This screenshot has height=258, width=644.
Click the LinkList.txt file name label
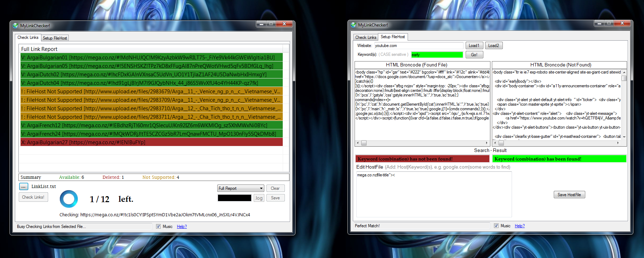pos(44,187)
